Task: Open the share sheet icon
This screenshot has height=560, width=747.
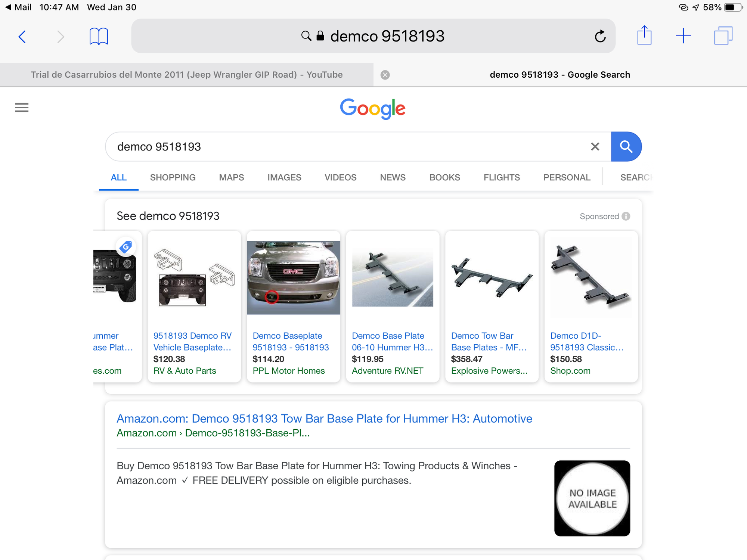Action: (x=644, y=36)
